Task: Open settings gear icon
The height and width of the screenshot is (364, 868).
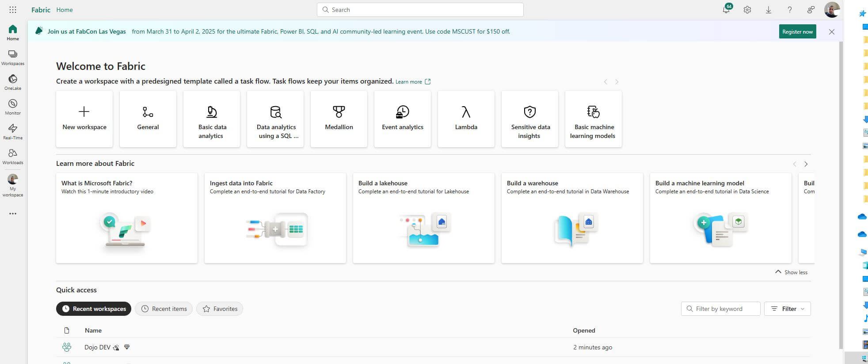Action: click(x=747, y=10)
